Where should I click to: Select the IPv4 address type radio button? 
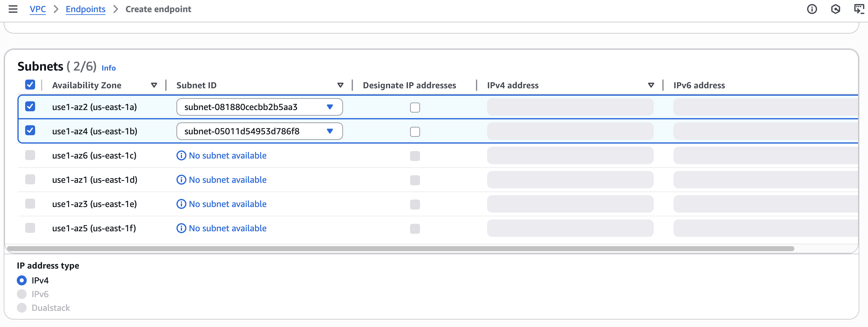pos(22,280)
